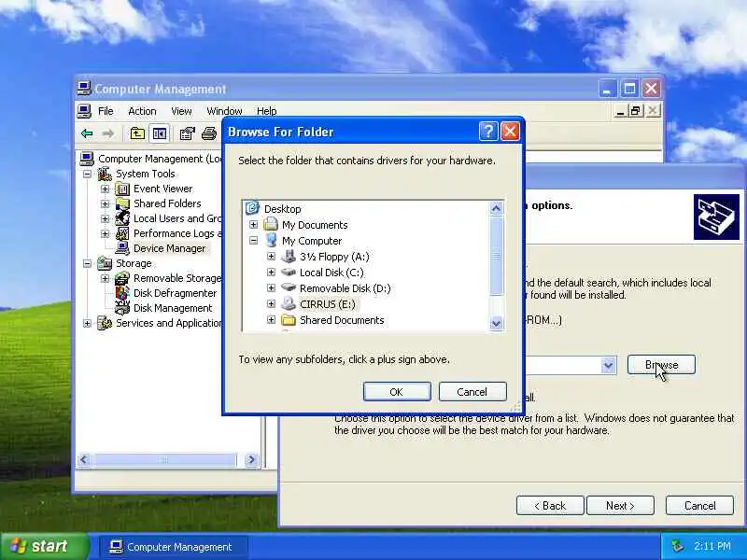The image size is (747, 560).
Task: Expand the 3½ Floppy (A:) node
Action: tap(271, 256)
